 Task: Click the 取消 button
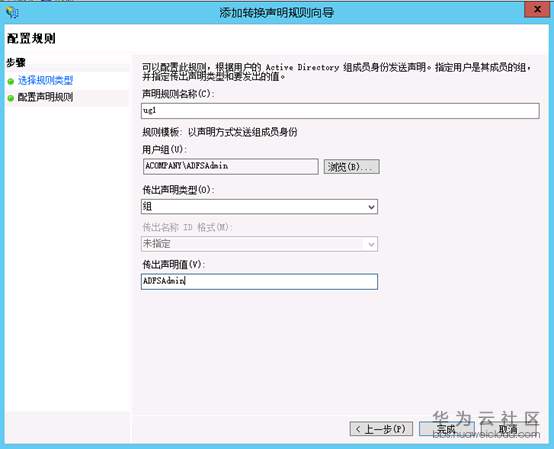click(508, 429)
